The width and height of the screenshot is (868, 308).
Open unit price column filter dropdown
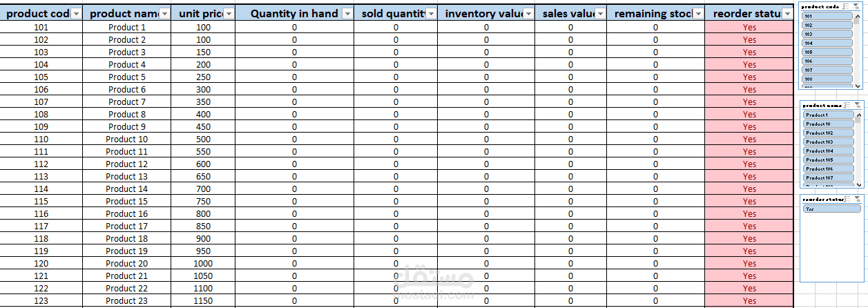pos(229,14)
